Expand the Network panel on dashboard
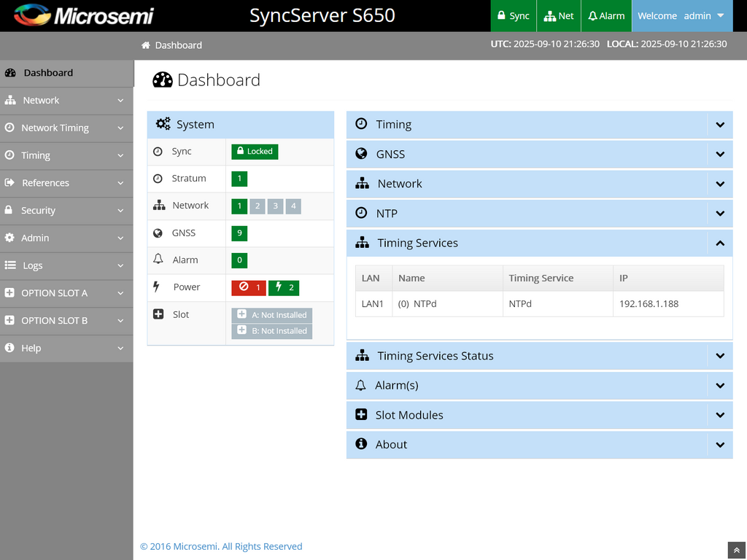The width and height of the screenshot is (747, 560). tap(539, 184)
